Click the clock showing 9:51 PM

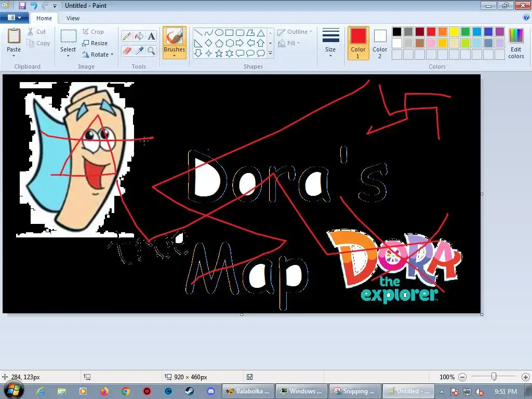pos(506,391)
